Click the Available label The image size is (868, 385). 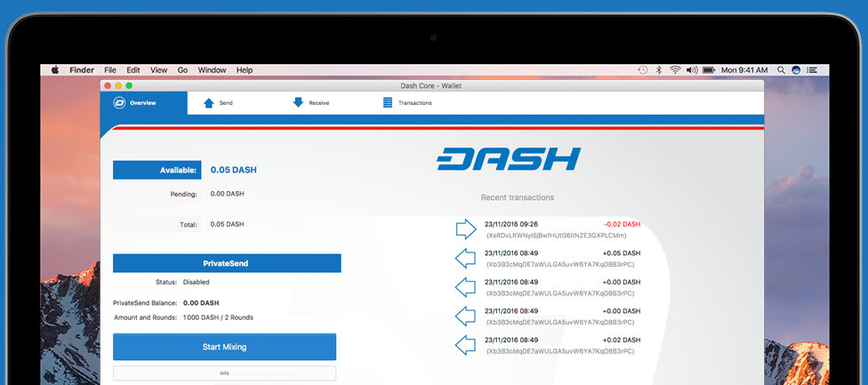coord(157,171)
